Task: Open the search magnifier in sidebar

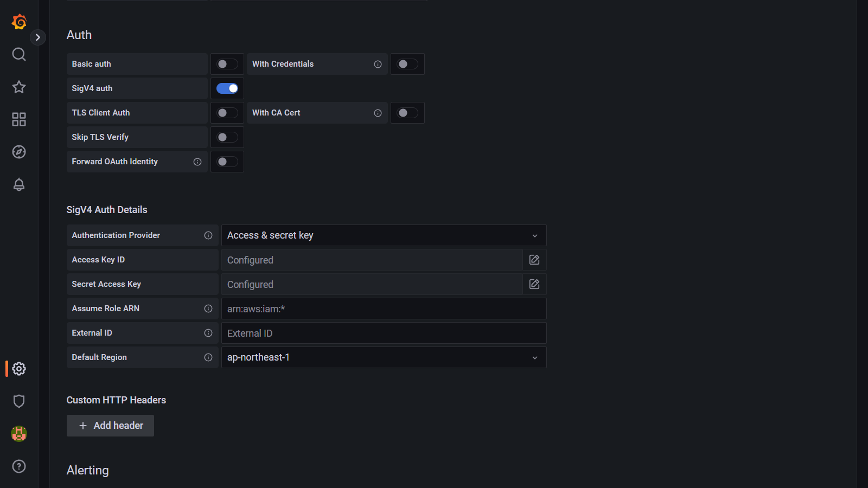Action: (x=19, y=54)
